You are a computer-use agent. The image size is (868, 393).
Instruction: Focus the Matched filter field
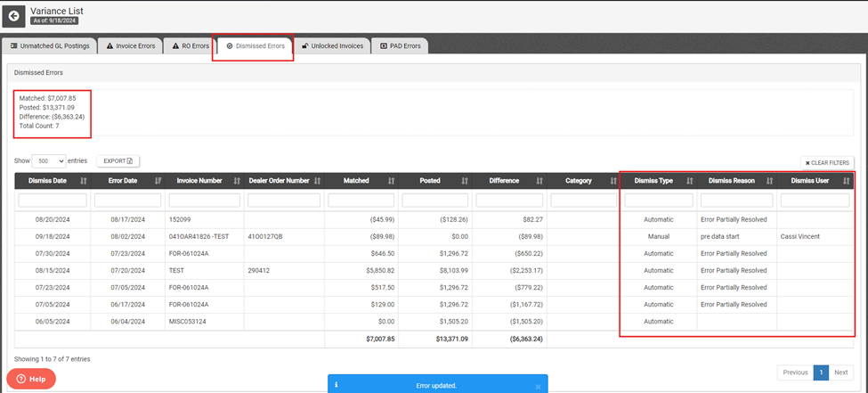[x=361, y=201]
